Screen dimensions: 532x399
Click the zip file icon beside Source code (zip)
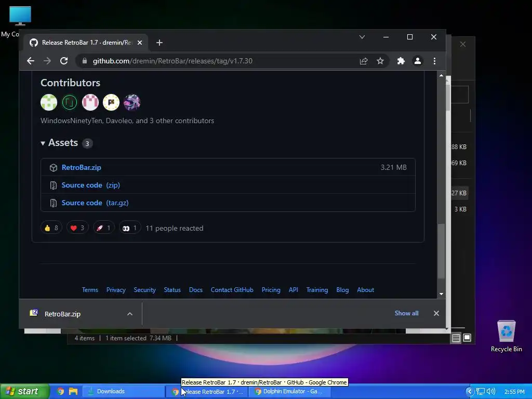[54, 185]
